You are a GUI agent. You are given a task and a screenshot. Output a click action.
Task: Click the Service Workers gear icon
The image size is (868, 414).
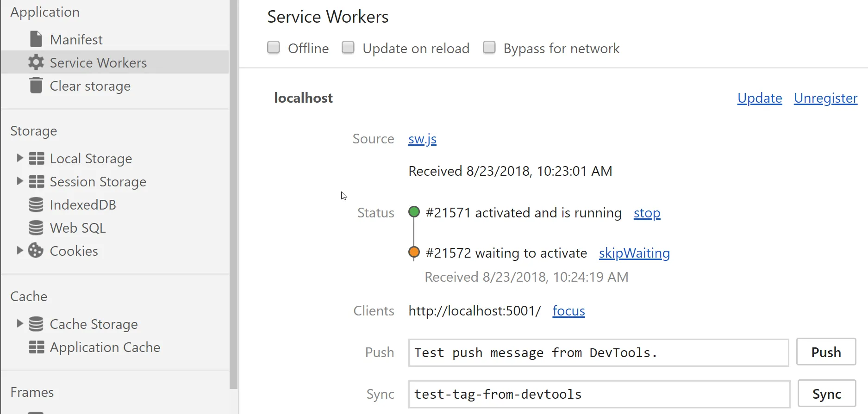pos(36,62)
